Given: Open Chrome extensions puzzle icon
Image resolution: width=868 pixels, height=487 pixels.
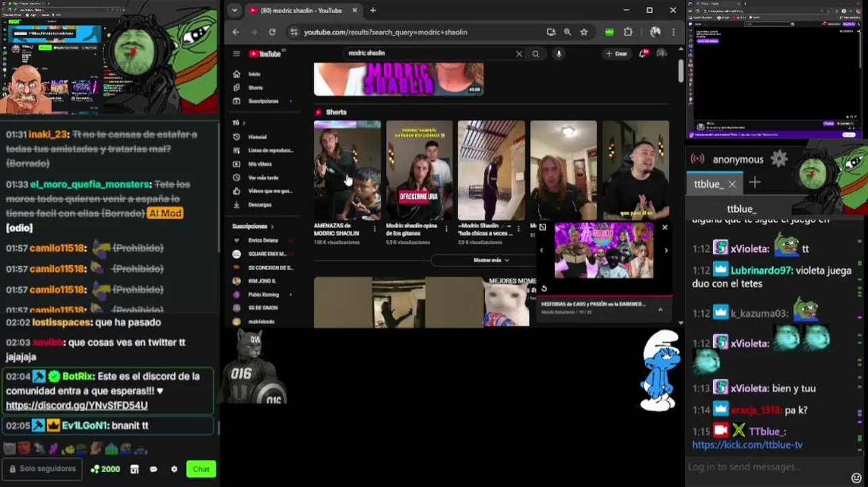Looking at the screenshot, I should (628, 32).
